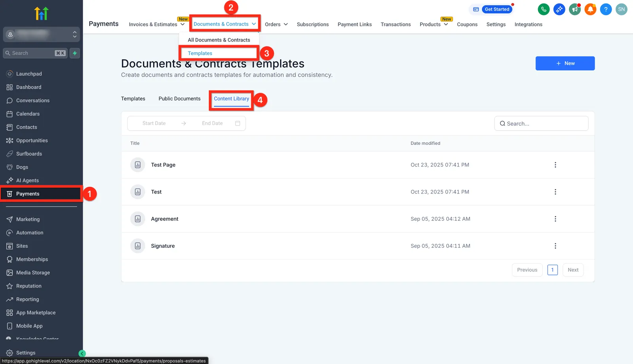Open the announcements megaphone icon
The image size is (633, 364).
click(x=574, y=9)
